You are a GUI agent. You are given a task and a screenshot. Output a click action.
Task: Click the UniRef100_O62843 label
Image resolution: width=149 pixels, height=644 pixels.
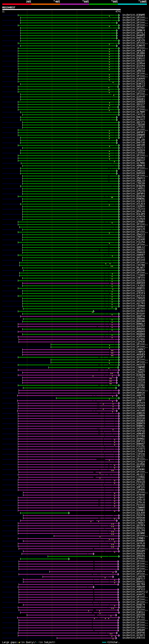pos(134,311)
